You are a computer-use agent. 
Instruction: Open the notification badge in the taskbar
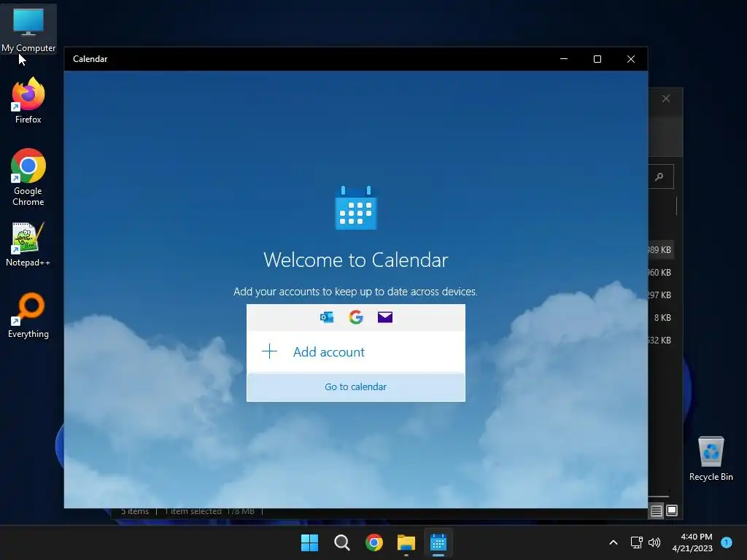tap(727, 542)
